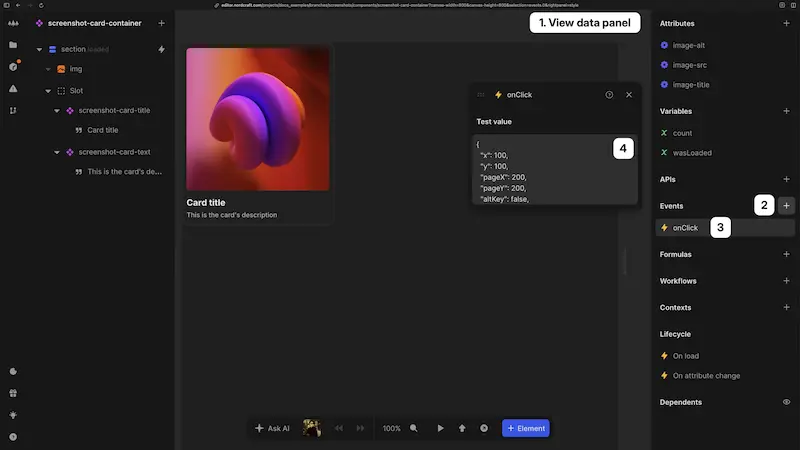The height and width of the screenshot is (450, 800).
Task: Click the 100% zoom level
Action: 391,428
